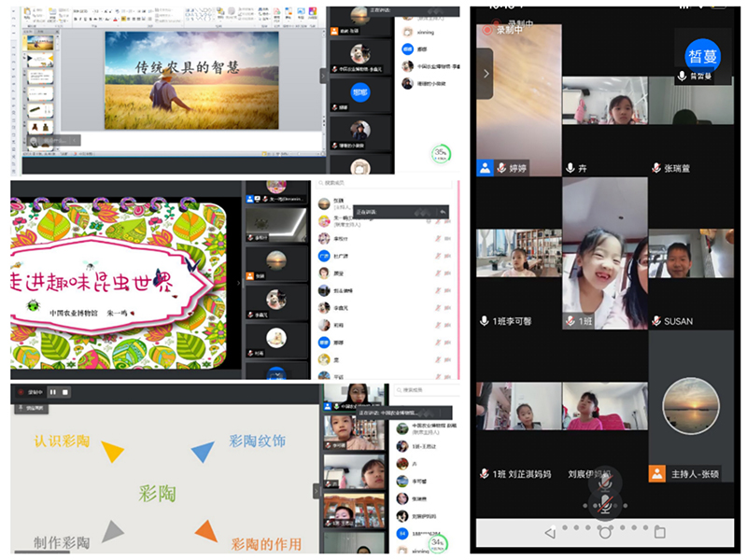Click the Paste icon in PowerPoint ribbon

point(28,13)
